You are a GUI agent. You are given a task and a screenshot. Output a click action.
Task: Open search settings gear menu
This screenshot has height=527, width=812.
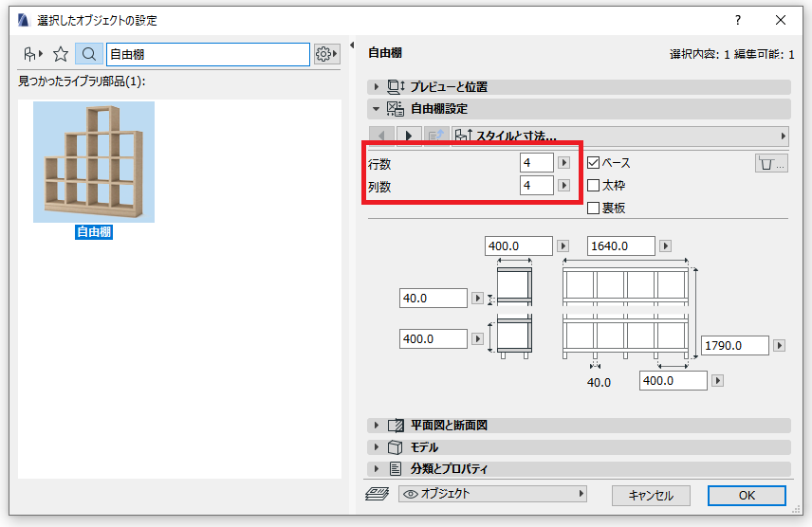pos(326,54)
